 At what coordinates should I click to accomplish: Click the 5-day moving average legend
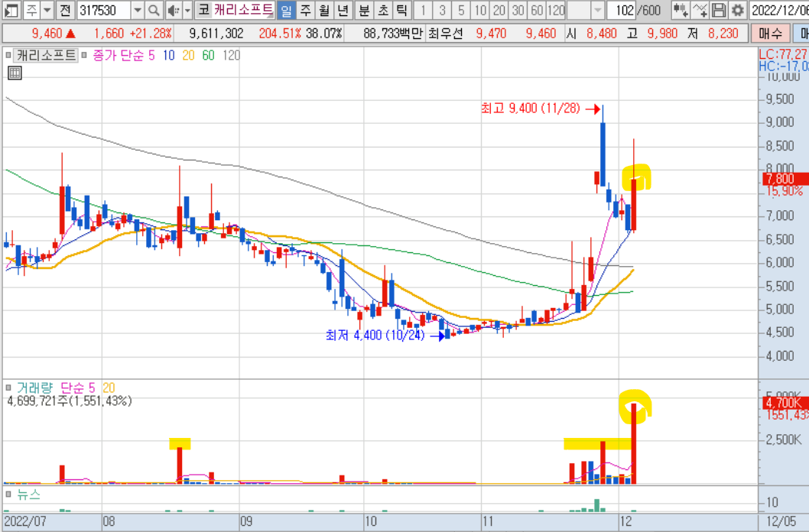tap(151, 55)
